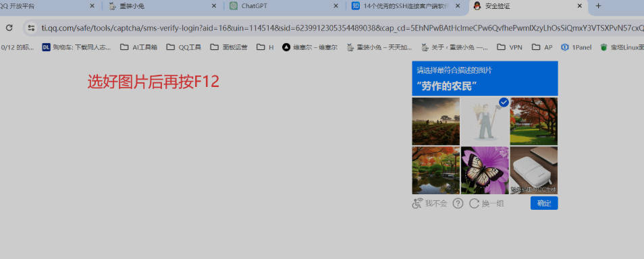The width and height of the screenshot is (644, 259).
Task: Expand the QQ工具 bookmark folder
Action: 184,47
